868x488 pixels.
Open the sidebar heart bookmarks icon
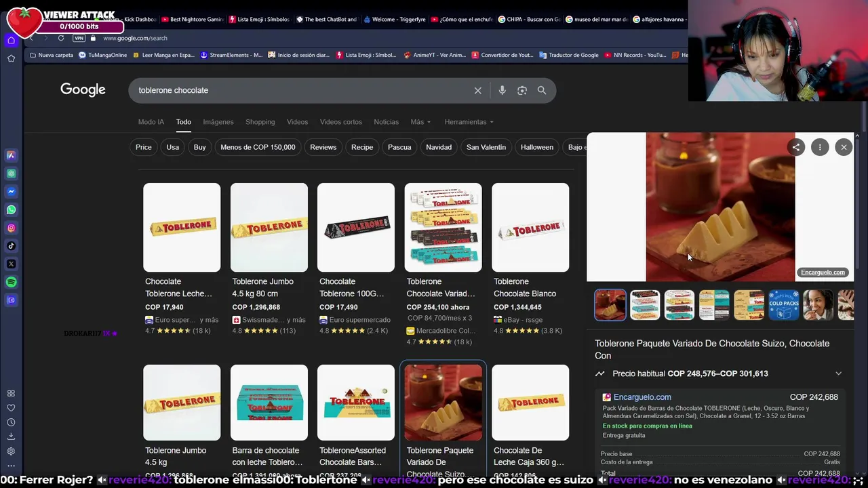[11, 408]
